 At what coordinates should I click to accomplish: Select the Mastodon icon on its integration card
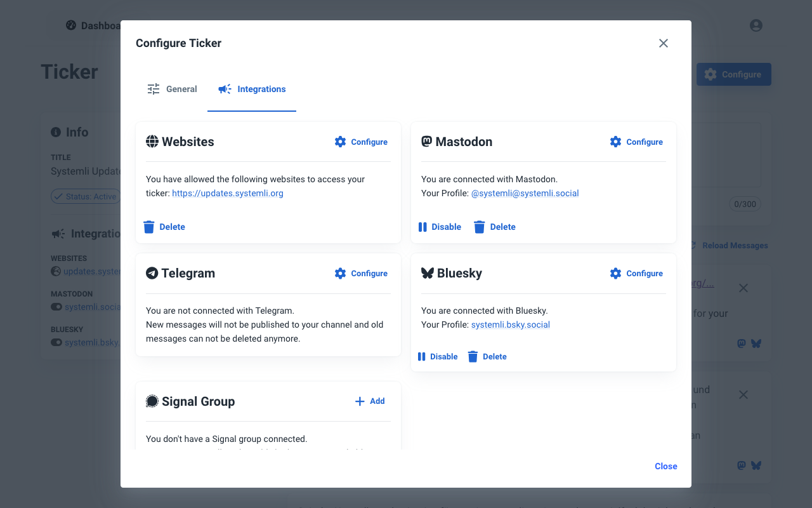428,142
